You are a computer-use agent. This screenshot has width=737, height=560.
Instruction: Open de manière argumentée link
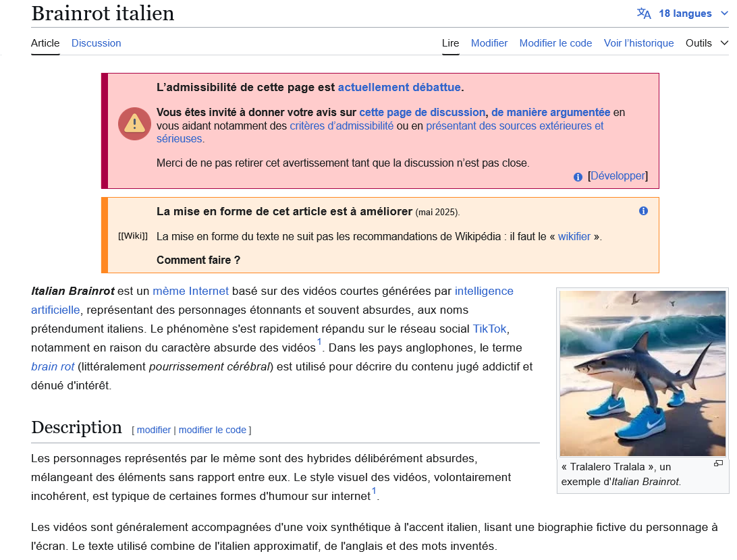551,112
